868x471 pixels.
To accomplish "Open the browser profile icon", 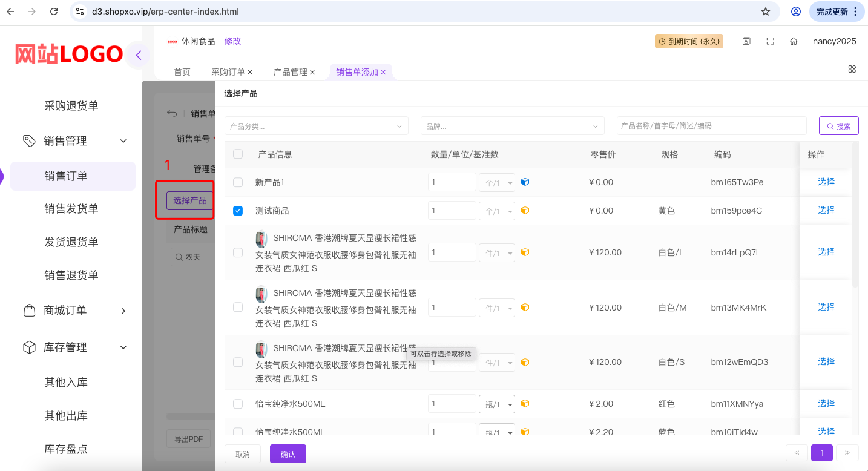I will coord(796,12).
